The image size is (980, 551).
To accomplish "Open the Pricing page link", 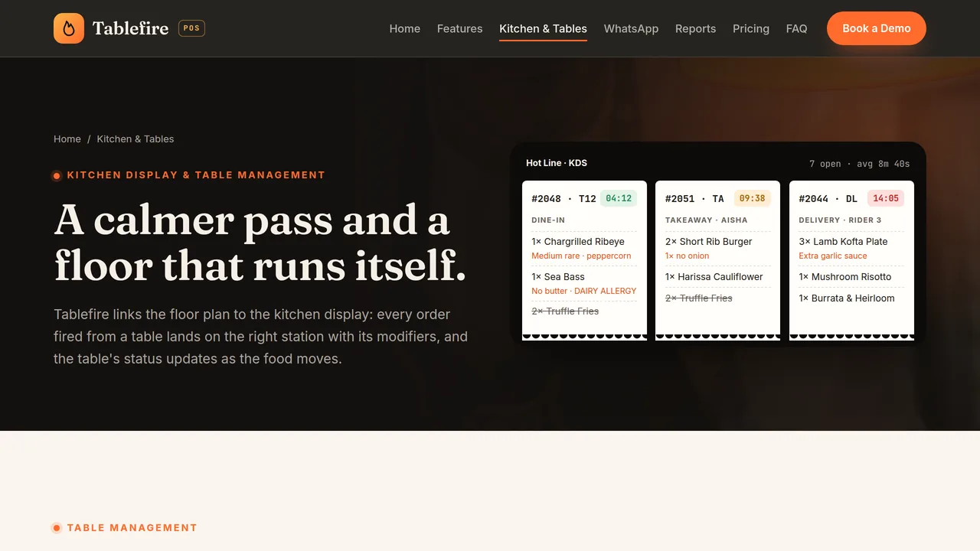I will [750, 28].
